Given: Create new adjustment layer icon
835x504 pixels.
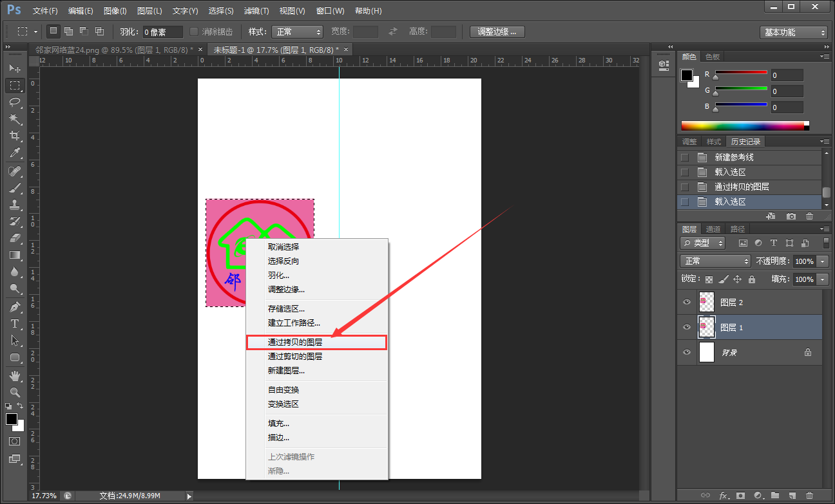Looking at the screenshot, I should point(758,496).
